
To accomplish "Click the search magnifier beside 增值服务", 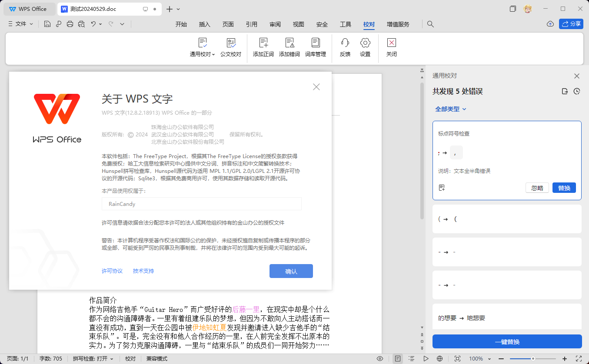I will click(430, 24).
